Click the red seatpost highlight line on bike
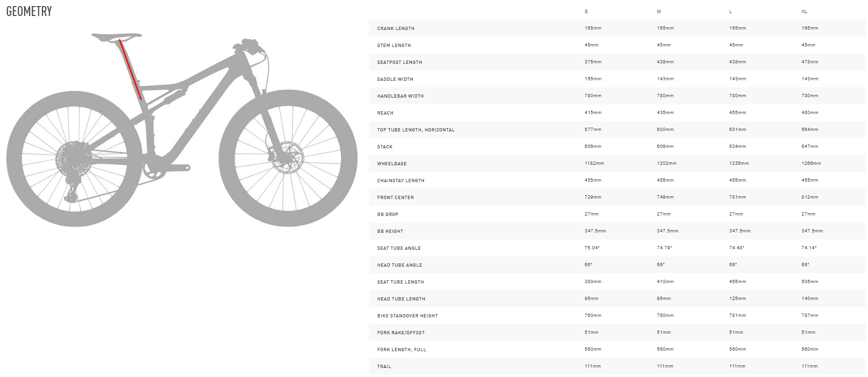The width and height of the screenshot is (868, 377). coord(131,69)
